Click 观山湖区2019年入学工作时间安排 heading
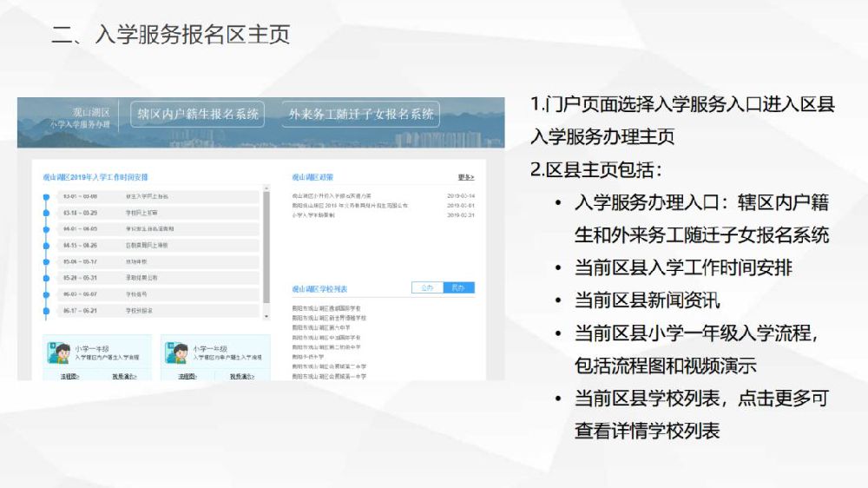The image size is (868, 488). (95, 177)
